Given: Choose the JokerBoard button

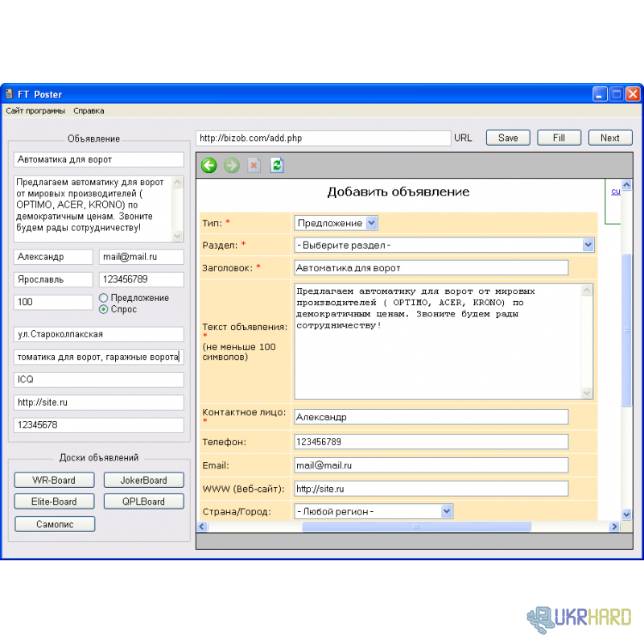Looking at the screenshot, I should 143,481.
